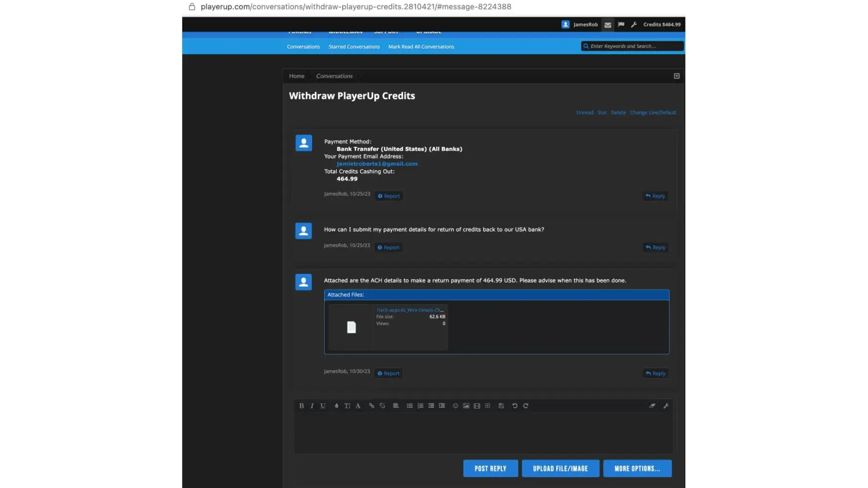
Task: Select Mark Read All Conversations
Action: [421, 47]
